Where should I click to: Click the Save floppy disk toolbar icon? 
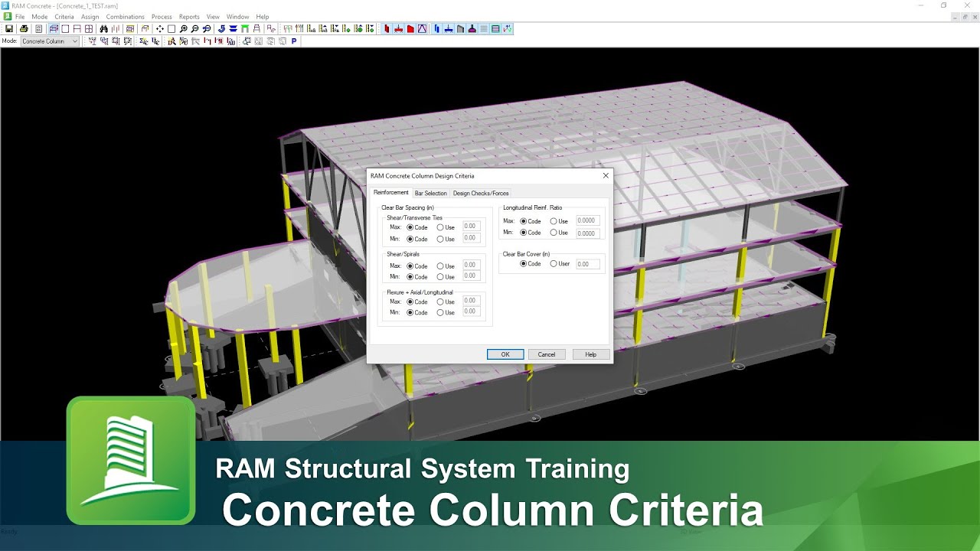tap(9, 29)
